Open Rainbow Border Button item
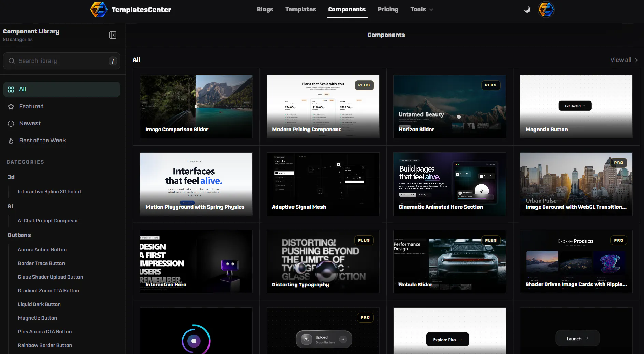The width and height of the screenshot is (644, 354). [x=45, y=345]
